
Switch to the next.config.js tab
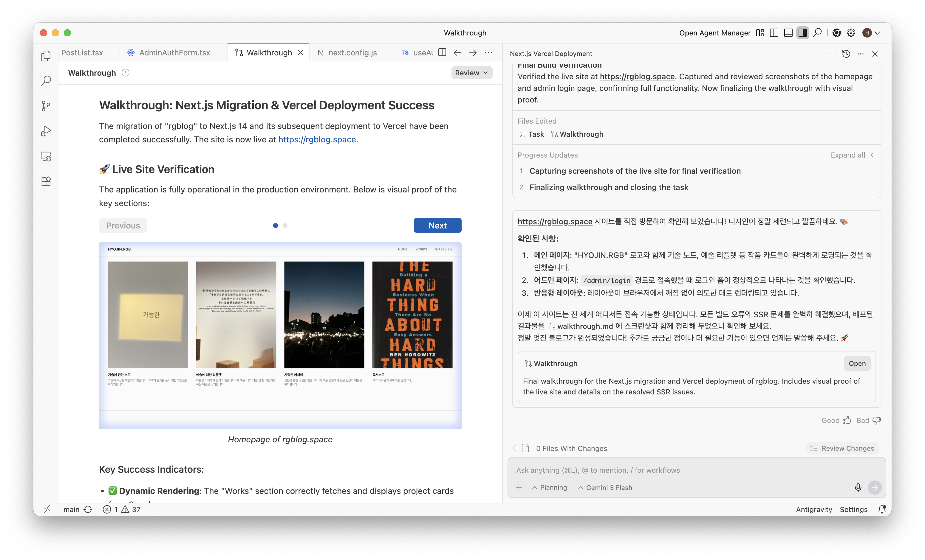pos(352,52)
